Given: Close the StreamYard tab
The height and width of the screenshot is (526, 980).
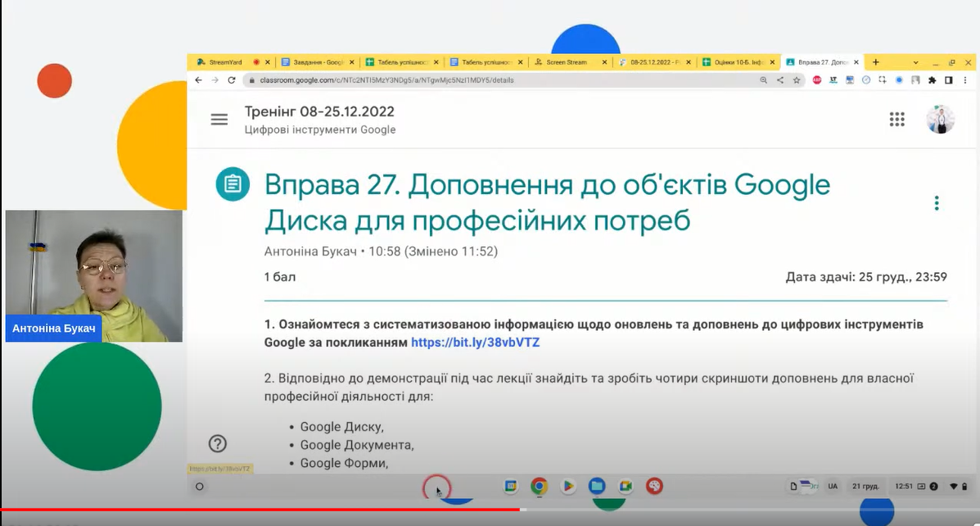Looking at the screenshot, I should tap(268, 62).
